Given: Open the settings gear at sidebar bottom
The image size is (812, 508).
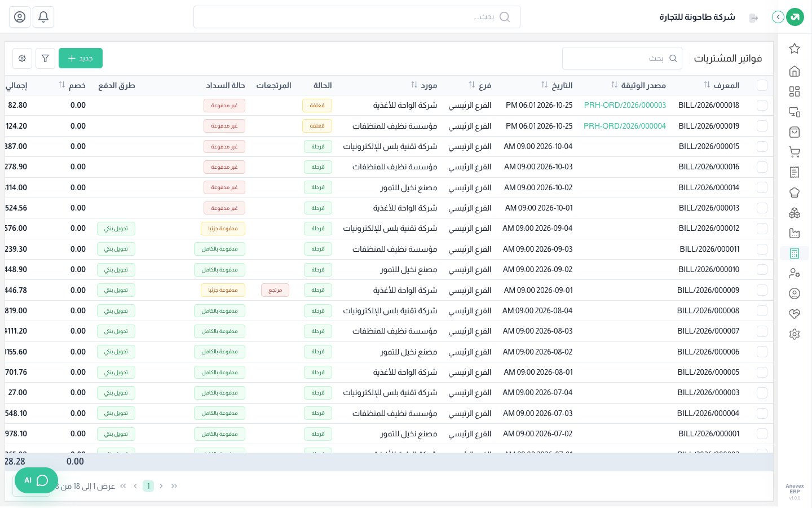Looking at the screenshot, I should [795, 334].
